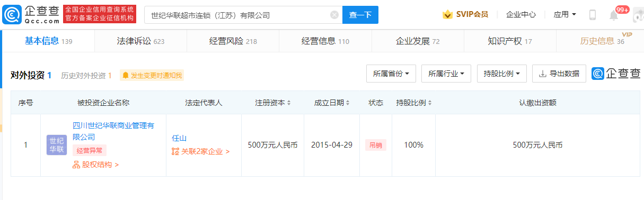Click the mobile phone icon
Screen dimensions: 644x200
coord(593,15)
